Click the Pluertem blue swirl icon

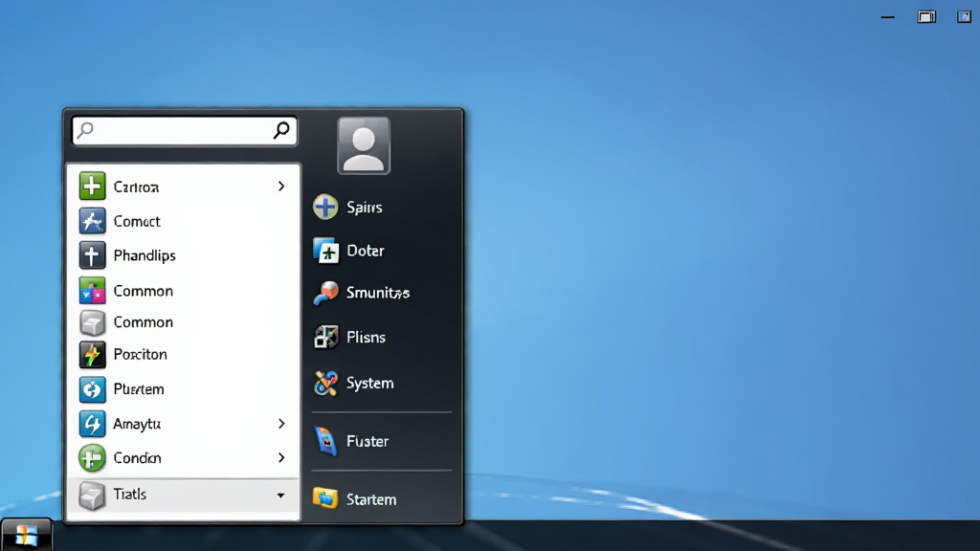pyautogui.click(x=92, y=390)
